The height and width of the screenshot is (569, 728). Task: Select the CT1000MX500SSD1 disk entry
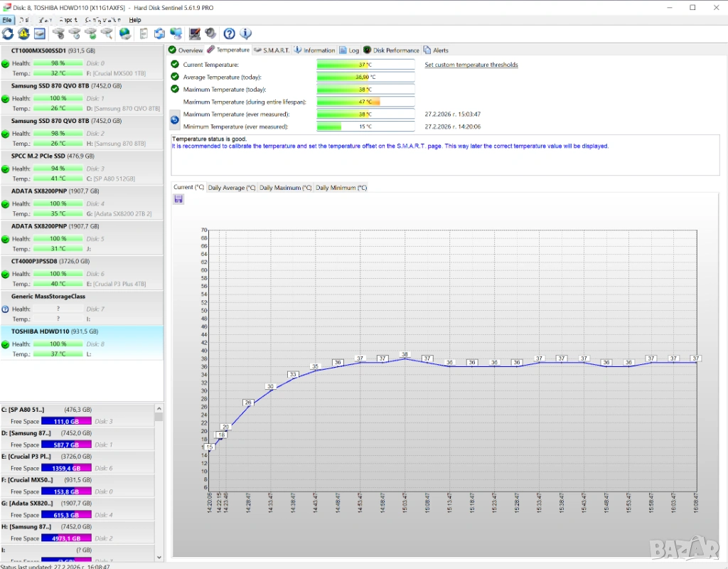(x=39, y=51)
